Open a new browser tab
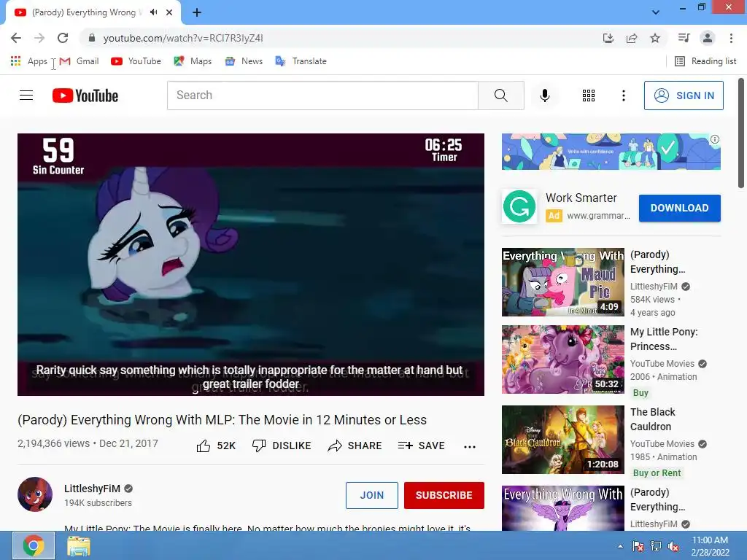The height and width of the screenshot is (560, 747). [197, 12]
